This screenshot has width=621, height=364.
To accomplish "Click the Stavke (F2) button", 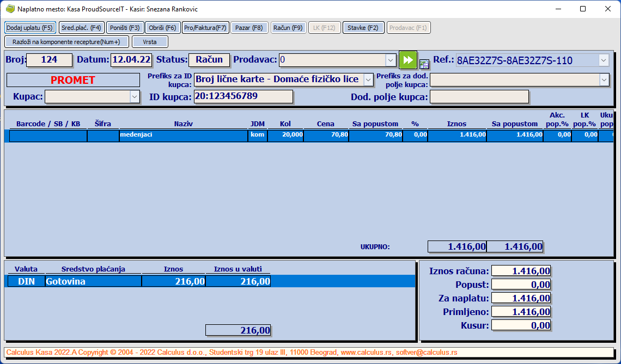I will [363, 28].
